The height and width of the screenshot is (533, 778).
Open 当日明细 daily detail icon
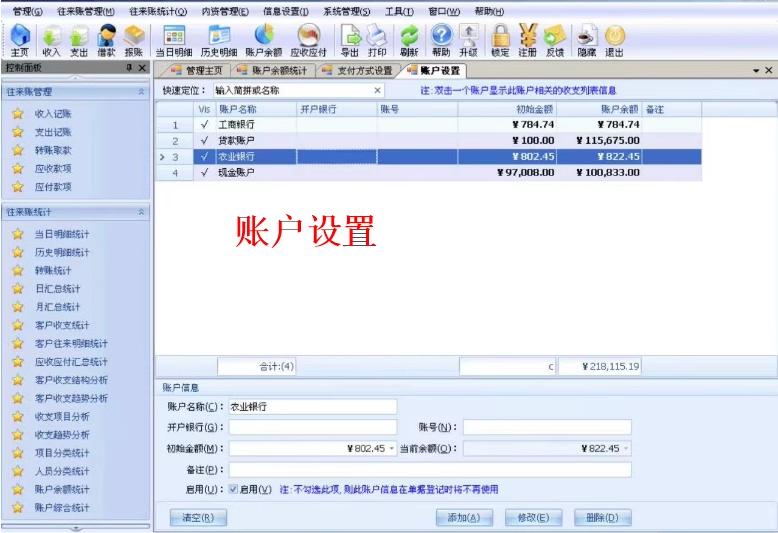[174, 41]
